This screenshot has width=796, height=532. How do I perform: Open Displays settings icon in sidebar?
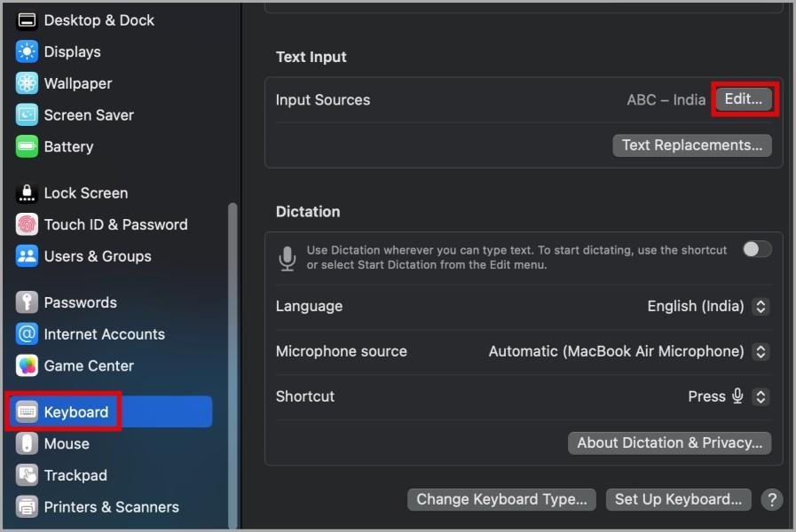coord(27,51)
